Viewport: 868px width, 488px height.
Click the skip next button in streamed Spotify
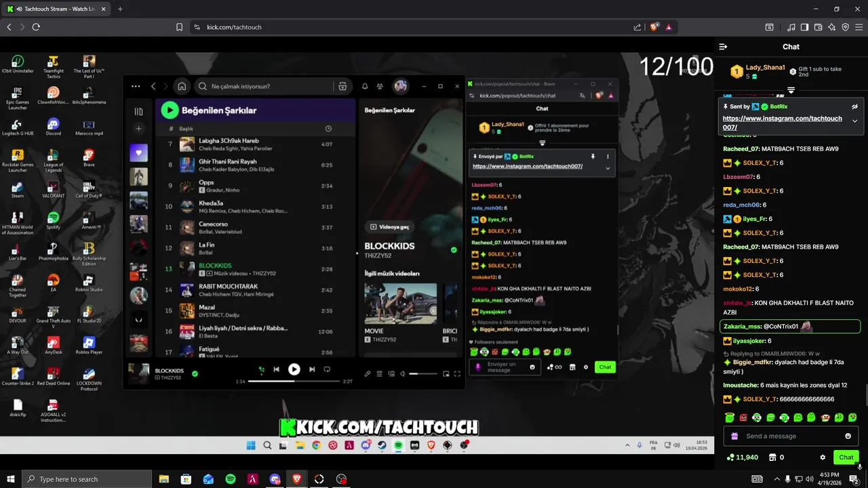click(312, 369)
